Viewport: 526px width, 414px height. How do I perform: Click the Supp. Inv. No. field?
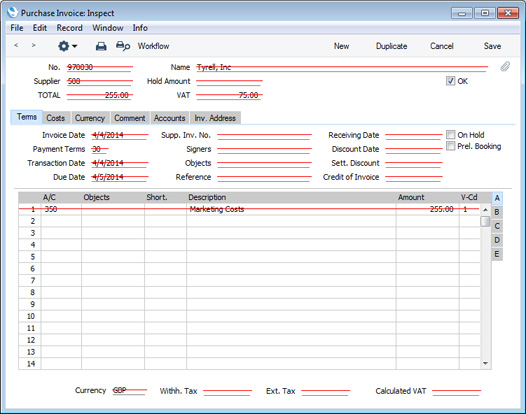264,135
